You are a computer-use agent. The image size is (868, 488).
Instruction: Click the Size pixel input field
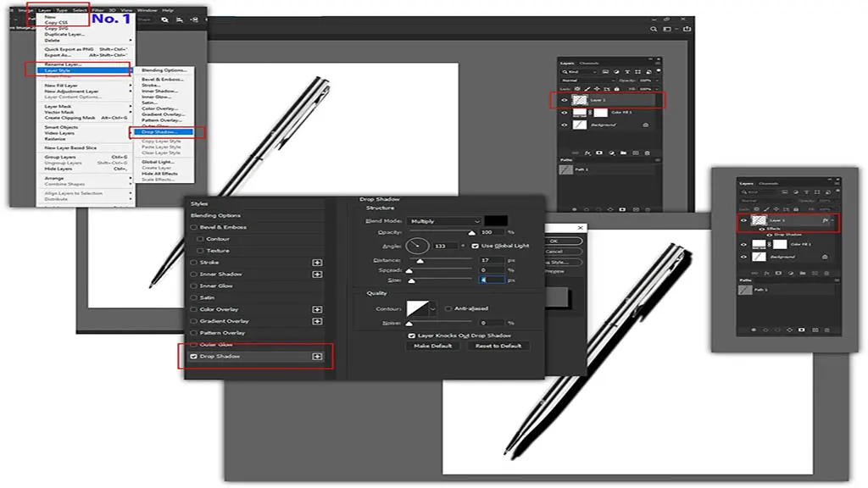point(492,280)
